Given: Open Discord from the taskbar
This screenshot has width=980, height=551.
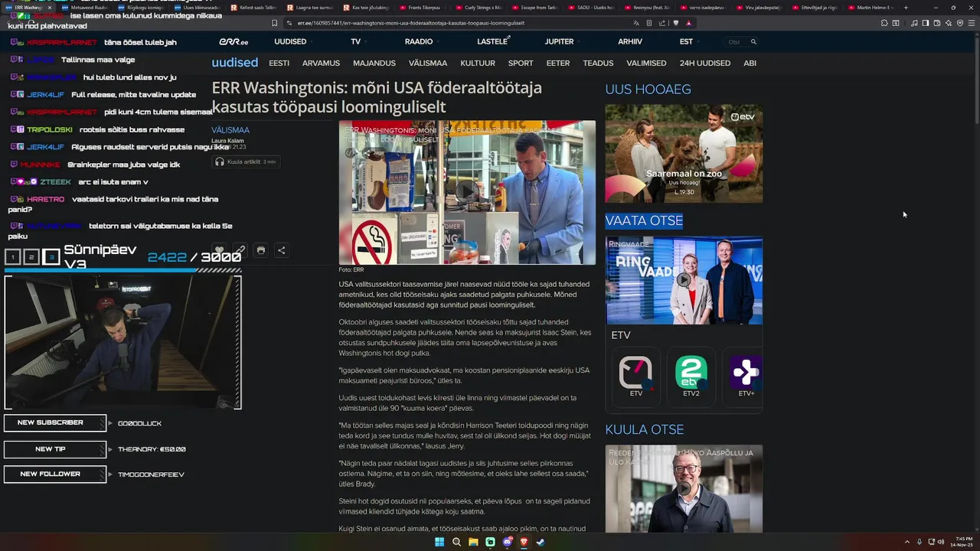Looking at the screenshot, I should tap(507, 542).
